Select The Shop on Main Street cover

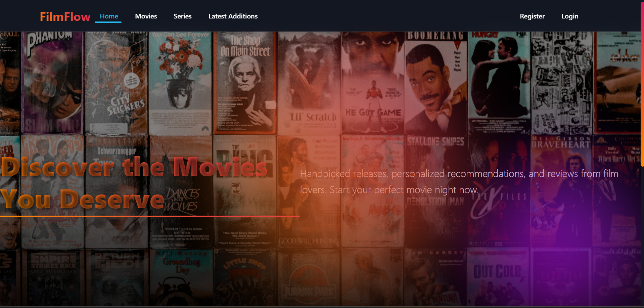[x=245, y=84]
